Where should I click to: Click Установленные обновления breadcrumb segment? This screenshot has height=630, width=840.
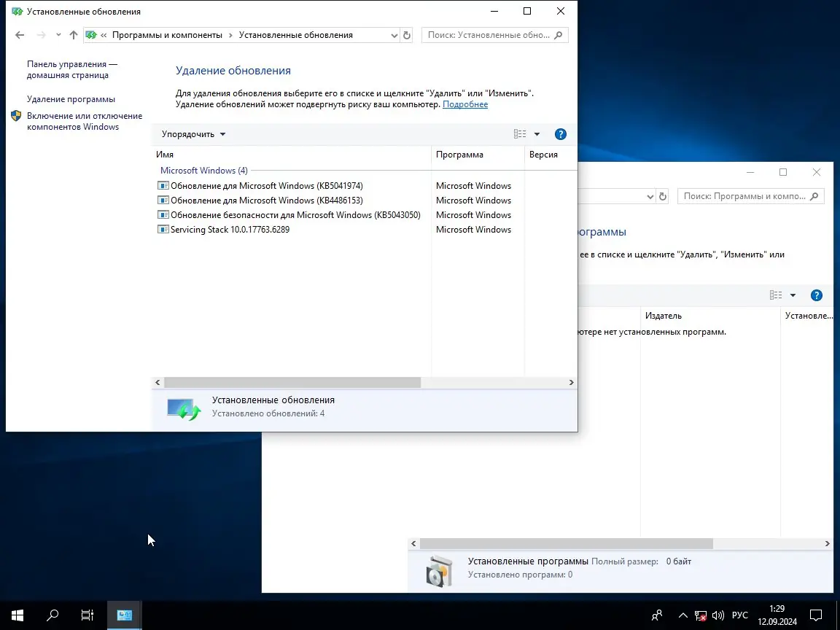click(296, 35)
